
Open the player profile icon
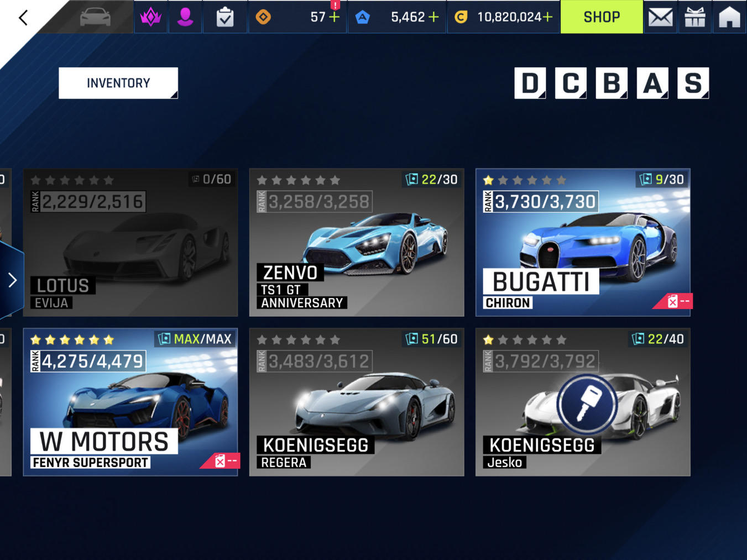coord(185,17)
